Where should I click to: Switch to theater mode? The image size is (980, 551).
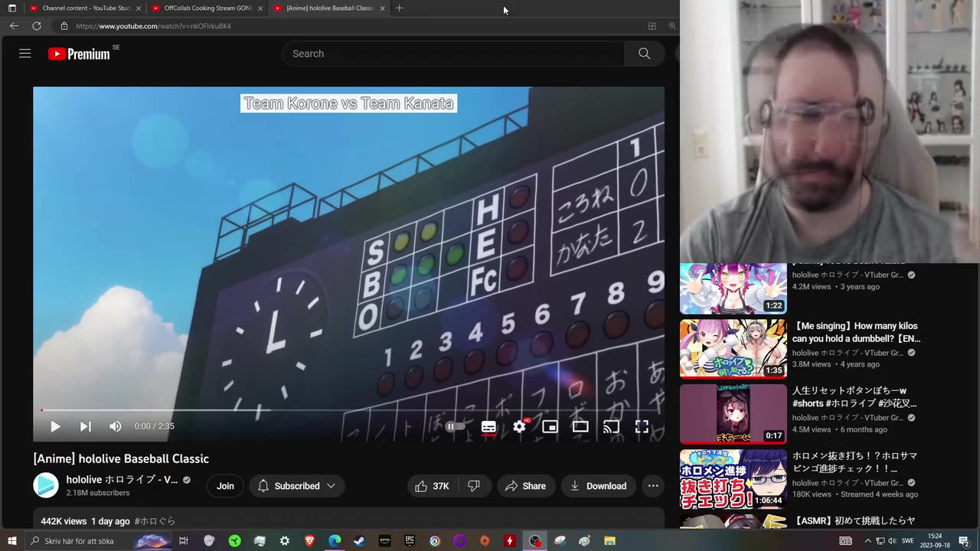580,426
